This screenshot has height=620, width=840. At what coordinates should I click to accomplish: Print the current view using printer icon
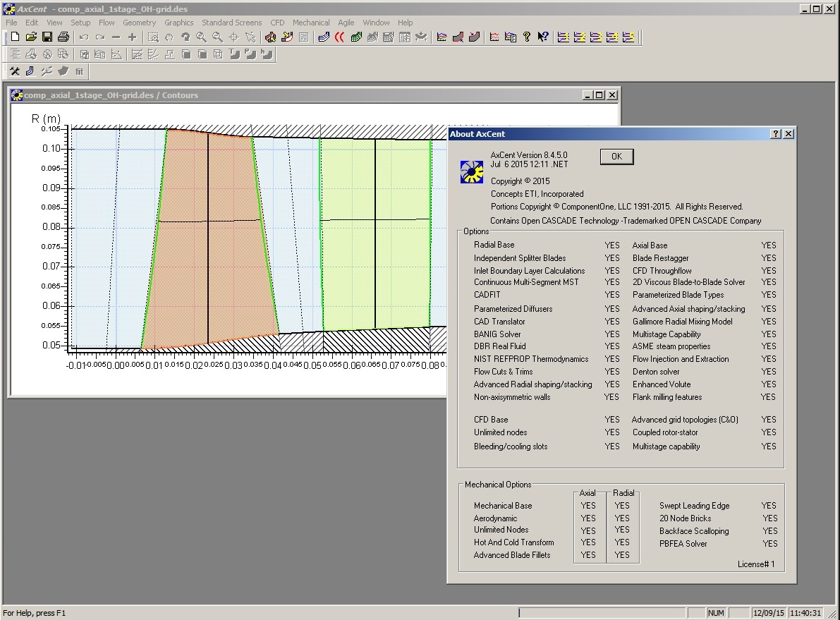63,37
